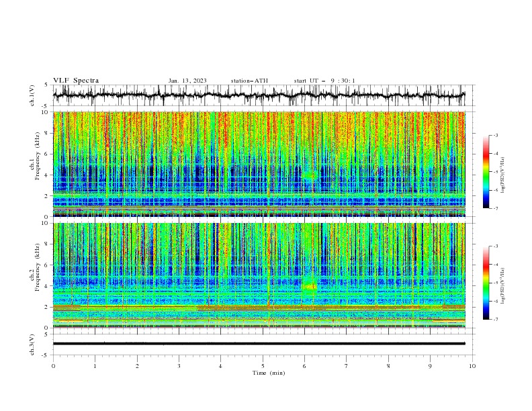
Task: Click the ch.1 "Frequency (kHz)" axis label
Action: [x=38, y=156]
